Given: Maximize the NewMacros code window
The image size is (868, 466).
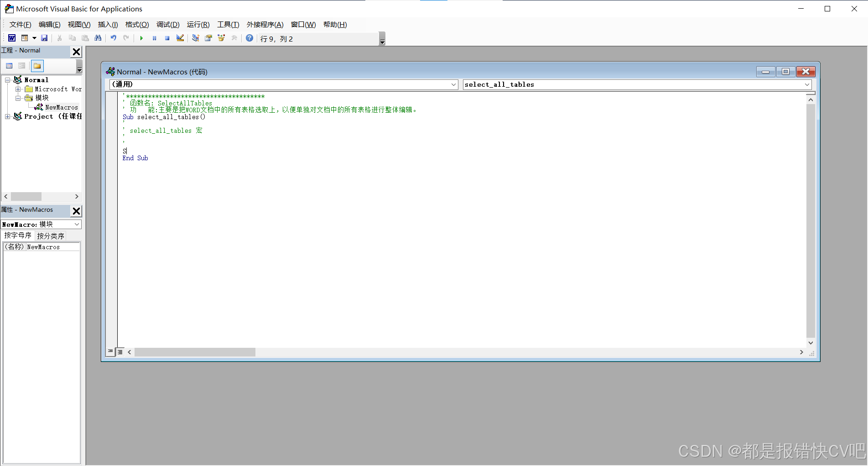Looking at the screenshot, I should point(785,72).
